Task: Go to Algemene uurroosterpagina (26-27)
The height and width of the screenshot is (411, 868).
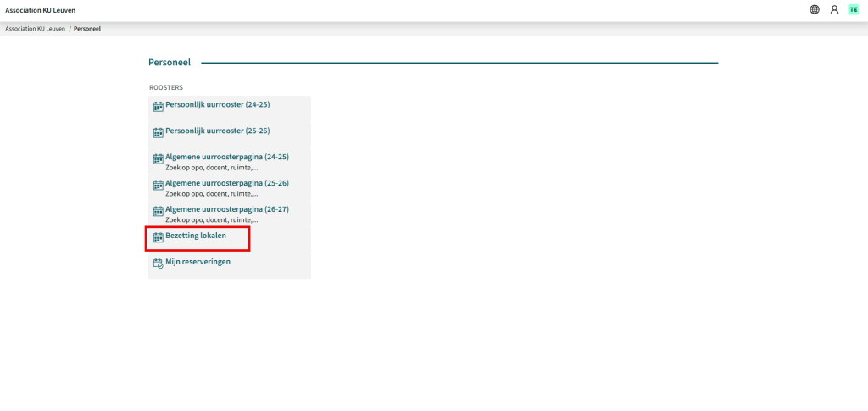Action: [227, 209]
